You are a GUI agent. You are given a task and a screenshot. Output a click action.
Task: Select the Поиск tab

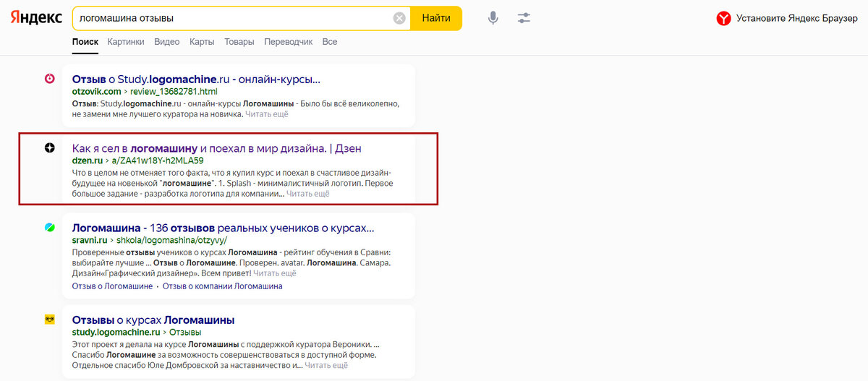pyautogui.click(x=85, y=42)
